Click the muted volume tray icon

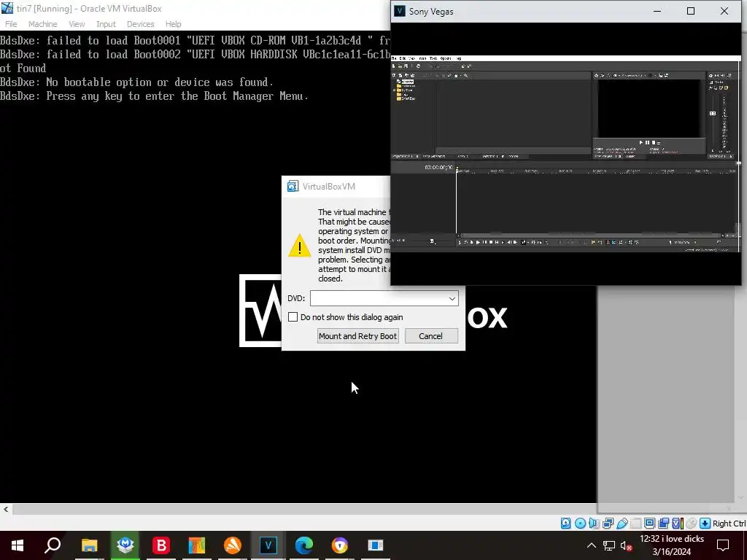point(627,545)
